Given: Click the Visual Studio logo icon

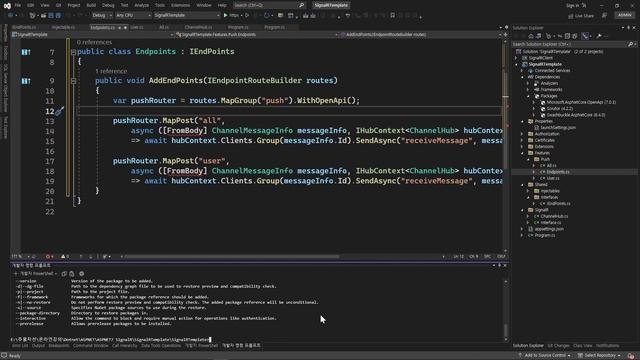Looking at the screenshot, I should (7, 5).
